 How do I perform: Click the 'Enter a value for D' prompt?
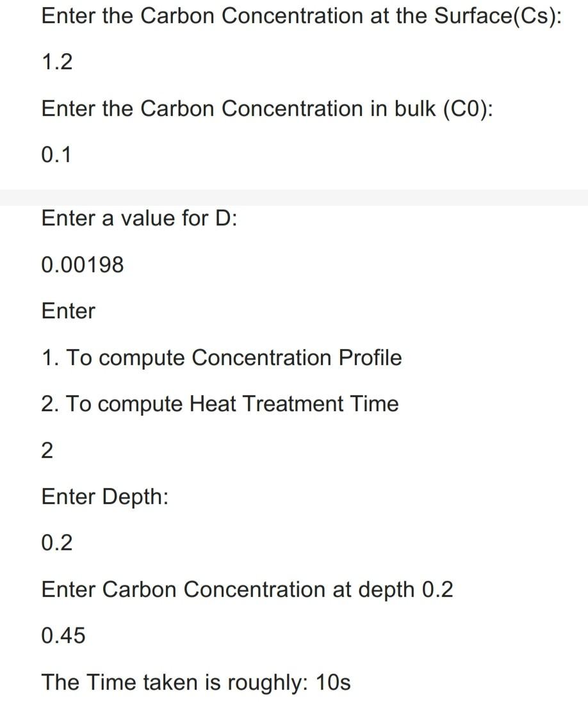coord(139,218)
